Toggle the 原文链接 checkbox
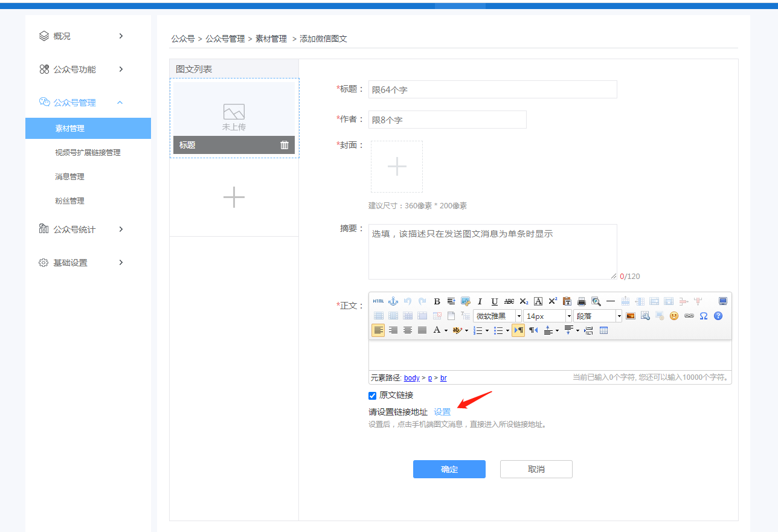Viewport: 778px width, 532px height. click(x=373, y=396)
